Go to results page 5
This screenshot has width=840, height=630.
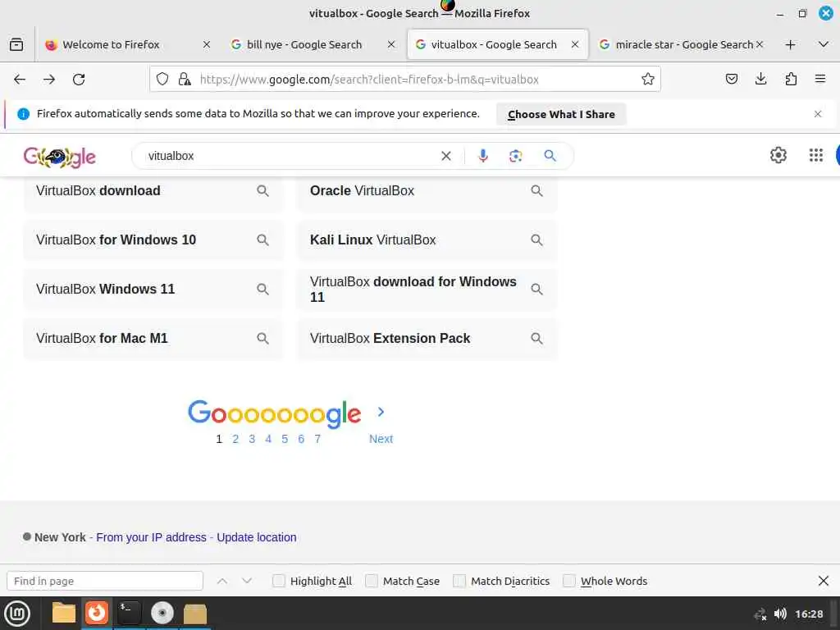tap(285, 439)
